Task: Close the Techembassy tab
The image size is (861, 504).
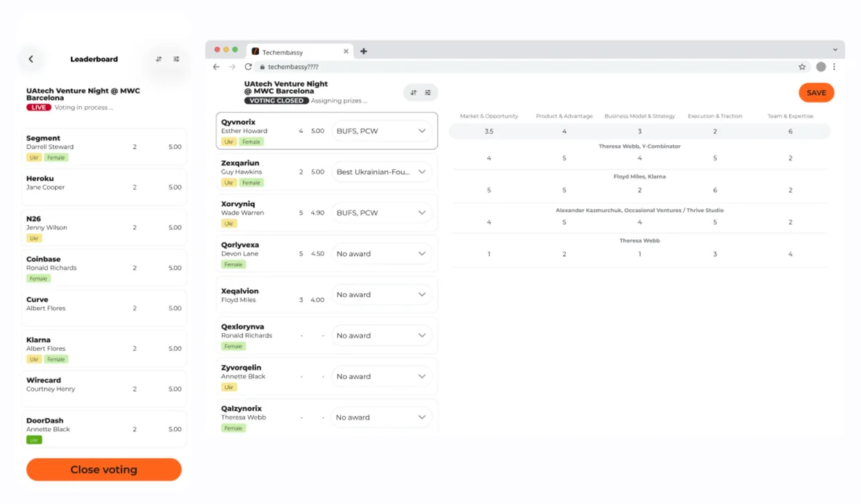Action: coord(346,51)
